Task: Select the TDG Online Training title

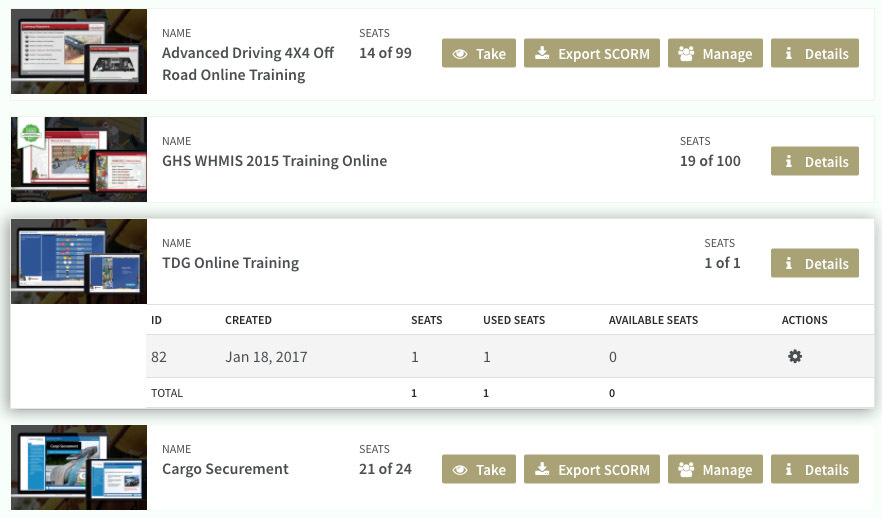Action: pos(231,263)
